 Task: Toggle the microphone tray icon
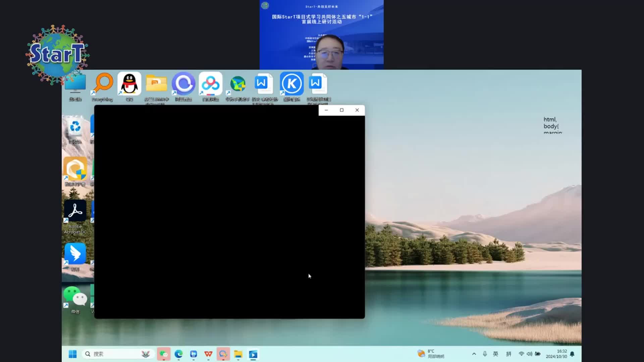pyautogui.click(x=485, y=354)
